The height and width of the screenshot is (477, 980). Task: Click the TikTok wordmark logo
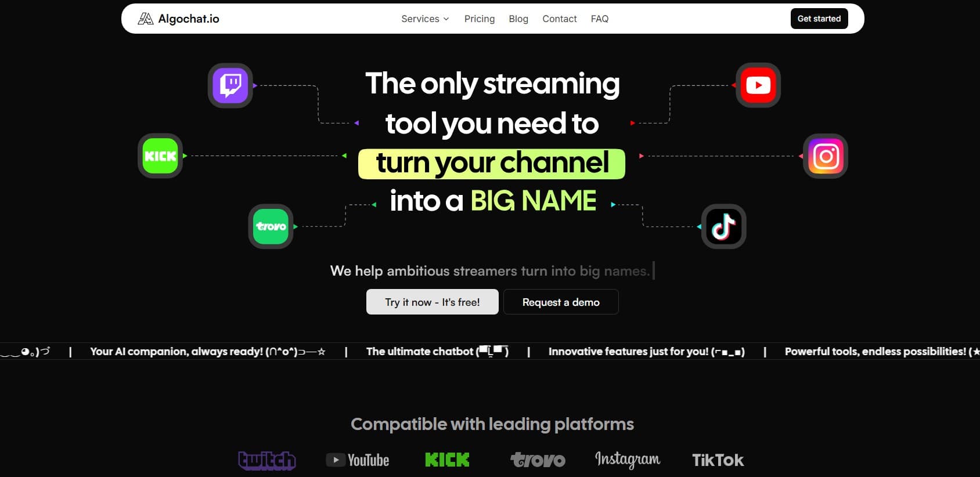[718, 460]
